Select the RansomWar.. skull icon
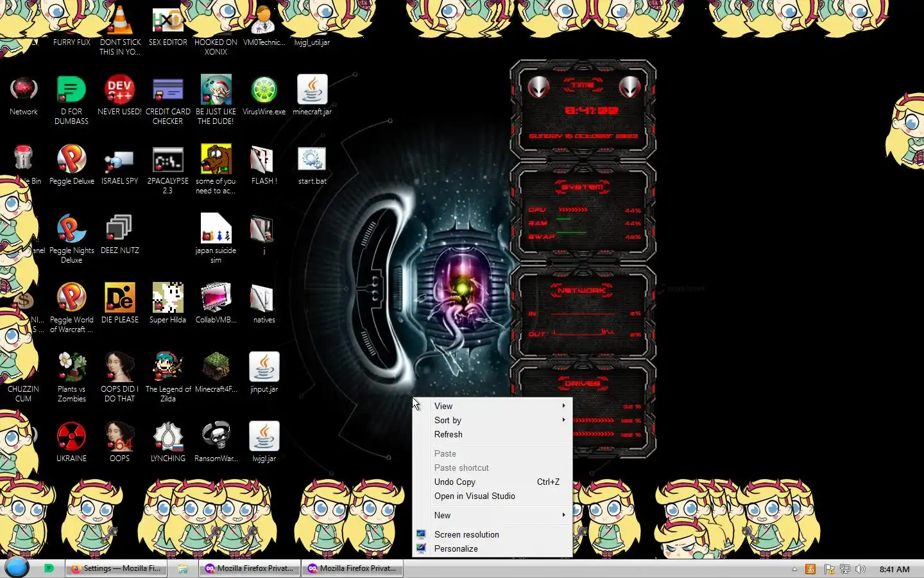The width and height of the screenshot is (924, 578). [216, 437]
